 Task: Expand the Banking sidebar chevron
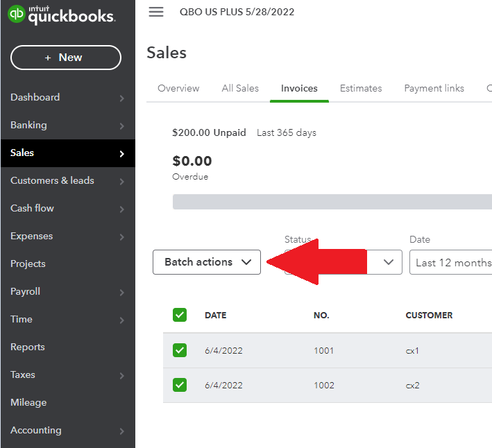(x=121, y=126)
